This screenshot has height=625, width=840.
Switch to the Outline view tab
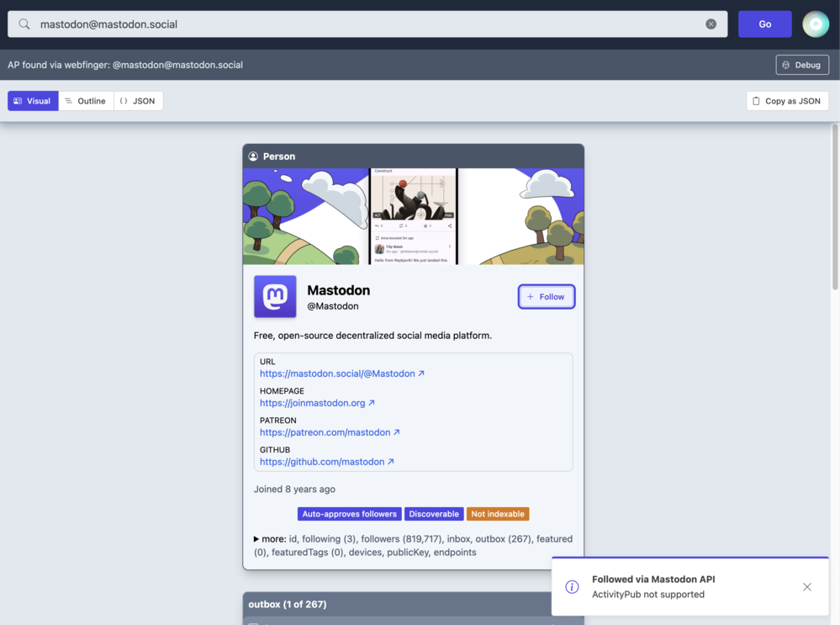(x=86, y=101)
